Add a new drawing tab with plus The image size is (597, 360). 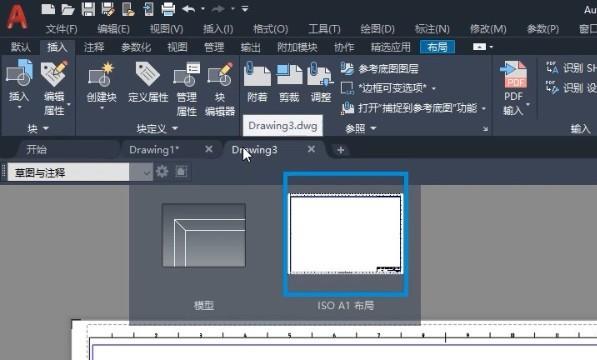point(340,150)
